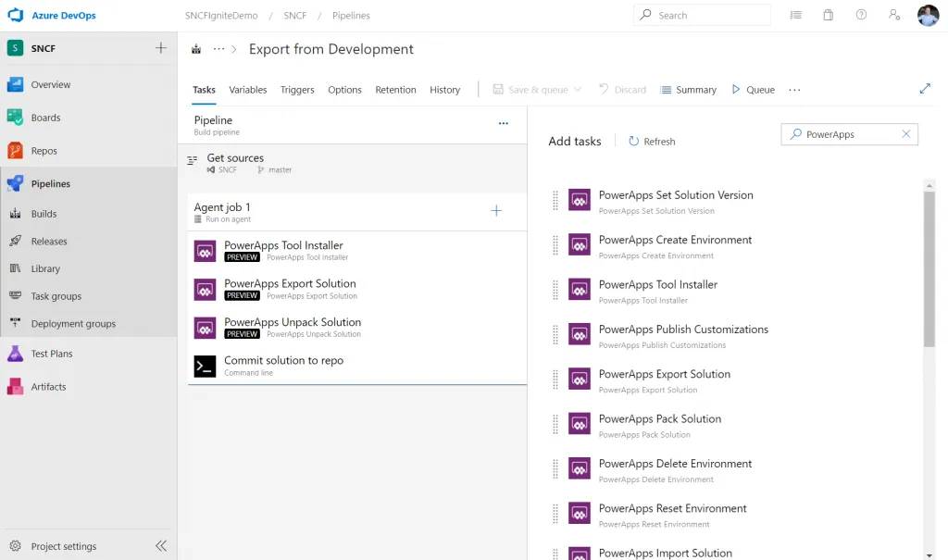Screen dimensions: 948x560
Task: Open the user profile avatar
Action: 928,15
